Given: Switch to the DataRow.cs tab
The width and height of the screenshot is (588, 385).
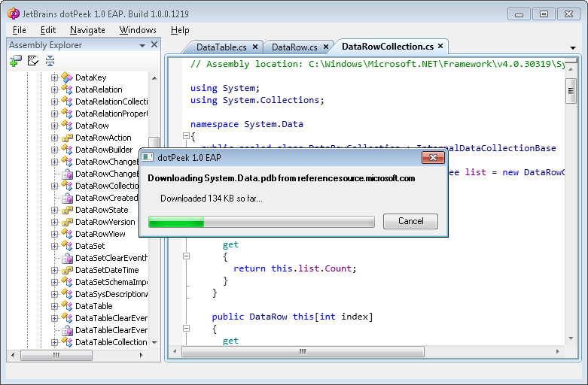Looking at the screenshot, I should (x=294, y=47).
